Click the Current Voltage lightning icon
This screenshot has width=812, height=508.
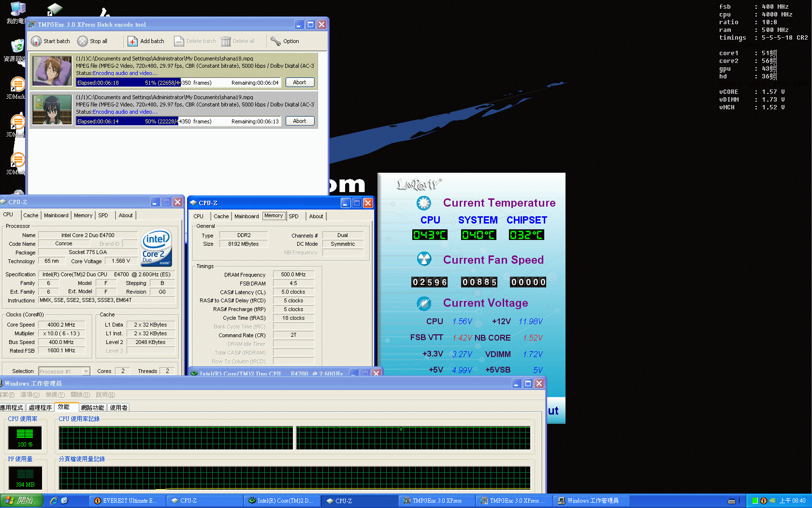(x=424, y=303)
